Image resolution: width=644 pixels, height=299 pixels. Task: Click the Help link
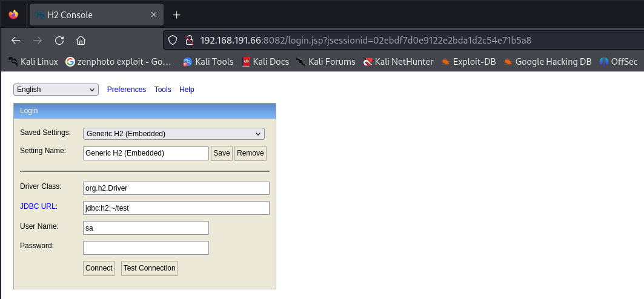point(187,90)
